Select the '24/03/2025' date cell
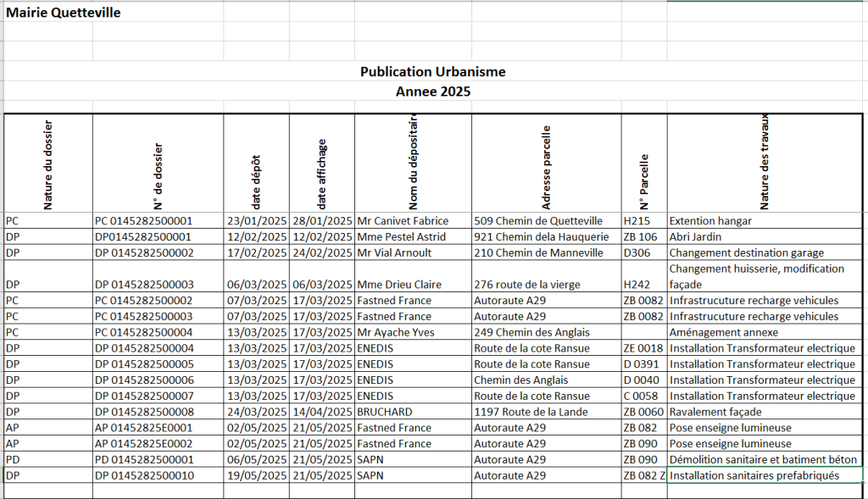868x499 pixels. [256, 412]
